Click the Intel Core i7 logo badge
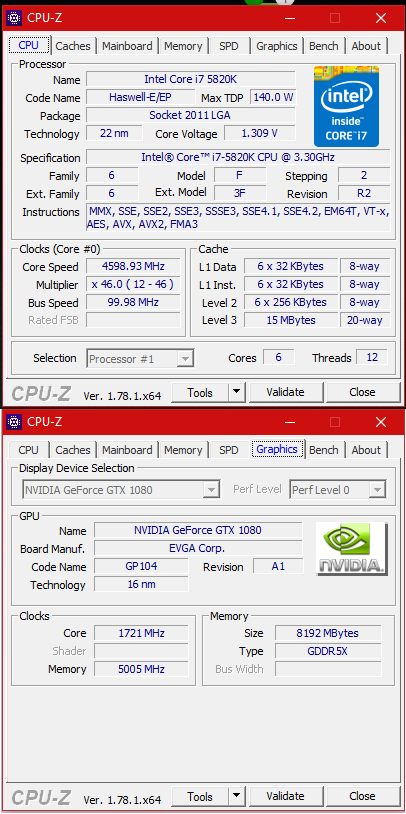 click(x=346, y=106)
